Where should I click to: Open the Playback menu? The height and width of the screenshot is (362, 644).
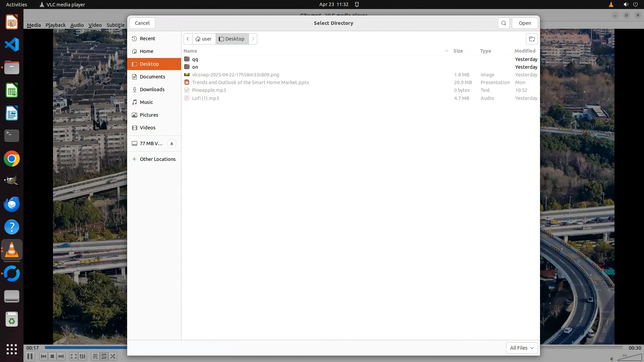[x=55, y=25]
